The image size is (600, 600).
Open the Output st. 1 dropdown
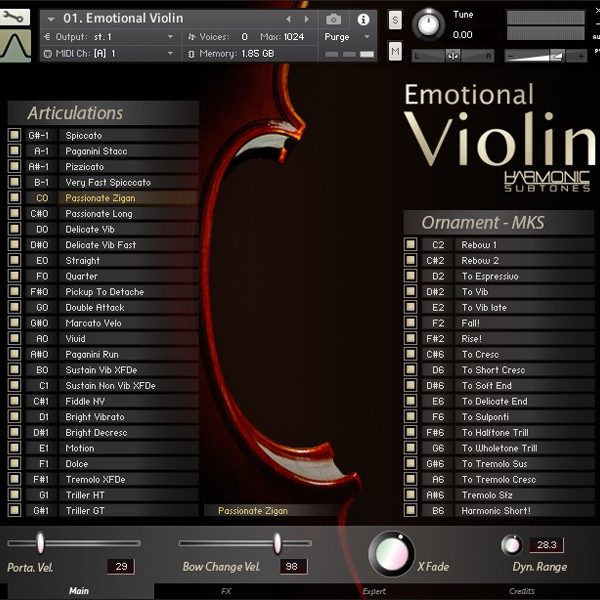(x=171, y=37)
